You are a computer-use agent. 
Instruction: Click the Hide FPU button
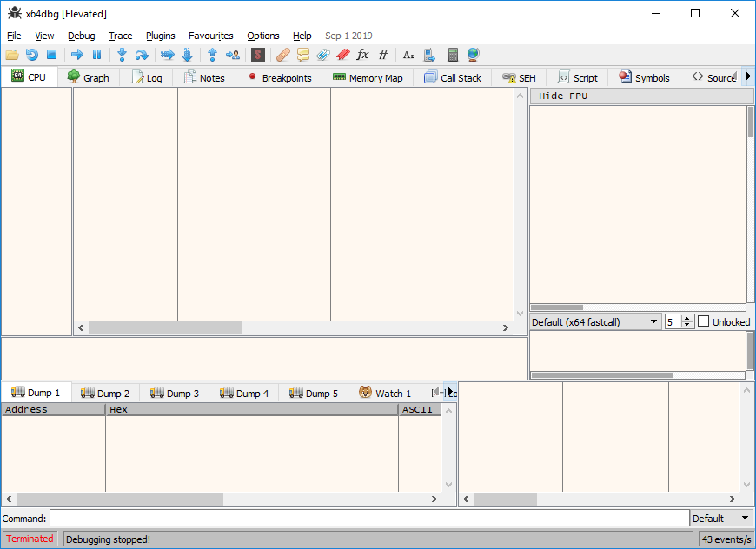(641, 96)
